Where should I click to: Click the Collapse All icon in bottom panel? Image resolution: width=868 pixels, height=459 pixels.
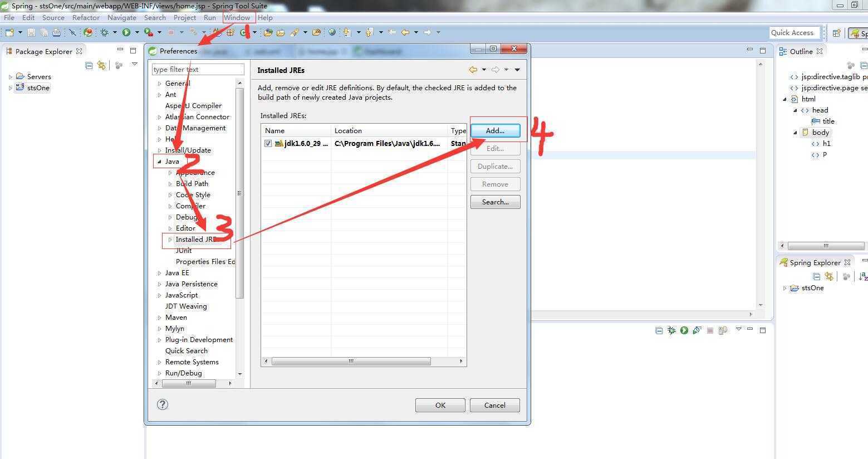pos(659,330)
